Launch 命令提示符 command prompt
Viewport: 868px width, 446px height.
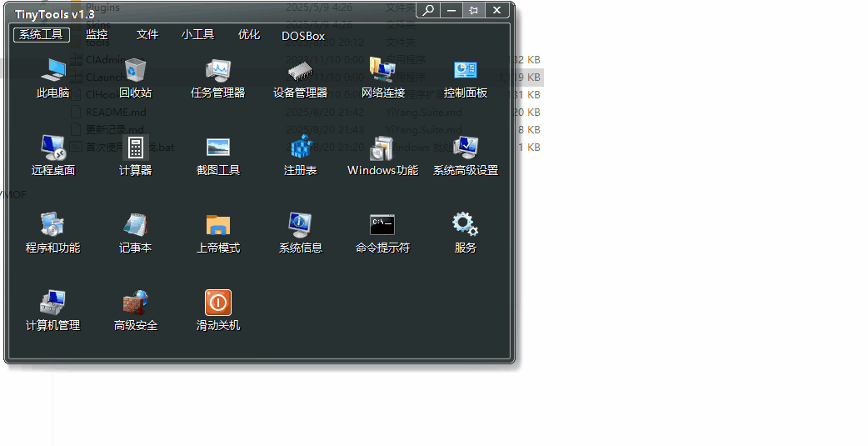(382, 226)
